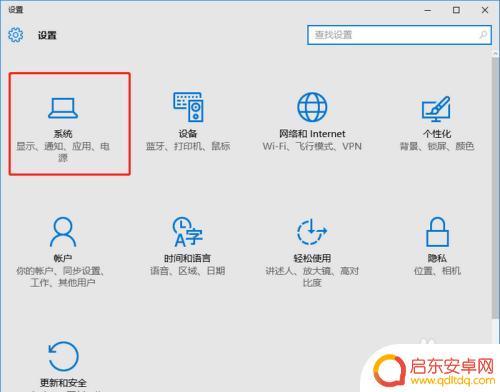This screenshot has width=500, height=392.
Task: Open the 轻松使用 dashed circle icon
Action: [x=312, y=231]
